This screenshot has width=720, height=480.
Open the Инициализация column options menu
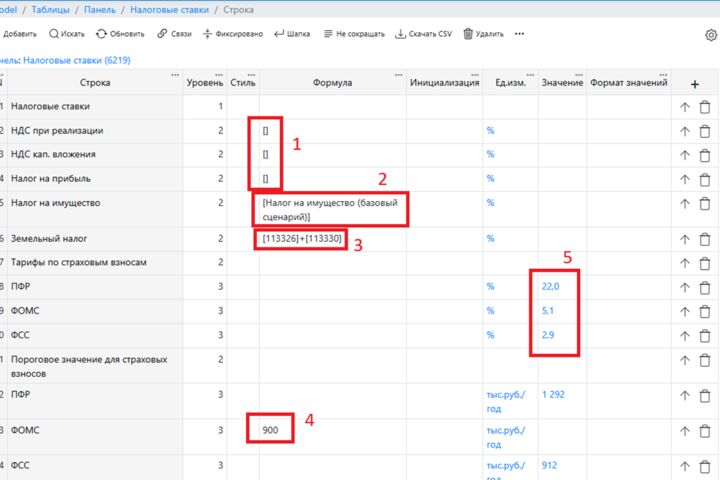pyautogui.click(x=474, y=75)
